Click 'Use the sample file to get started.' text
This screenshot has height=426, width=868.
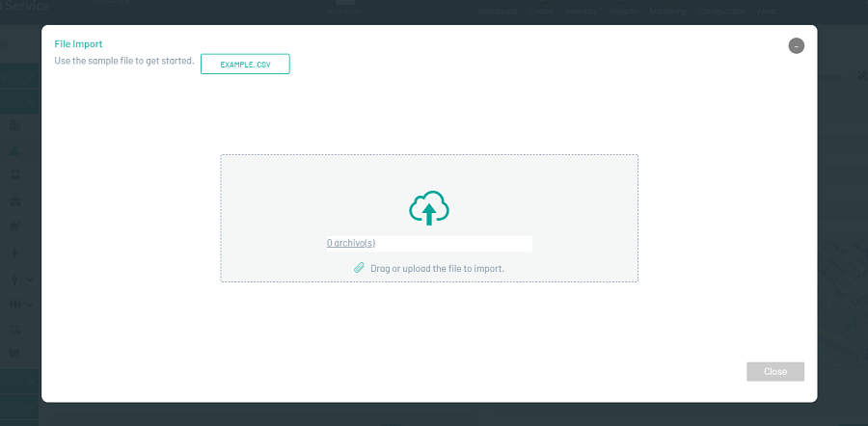pyautogui.click(x=124, y=61)
